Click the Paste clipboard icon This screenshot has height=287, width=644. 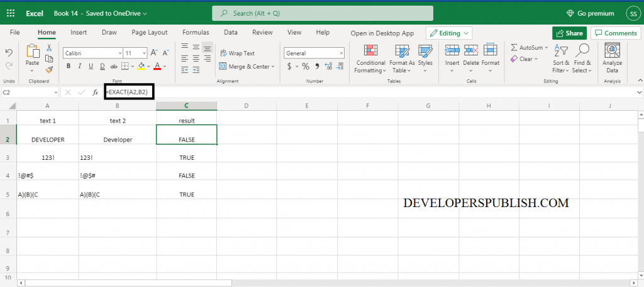coord(32,52)
